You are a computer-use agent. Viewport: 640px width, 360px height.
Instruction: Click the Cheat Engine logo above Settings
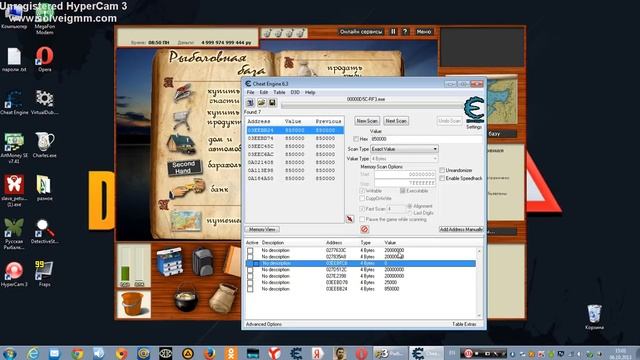coord(474,109)
